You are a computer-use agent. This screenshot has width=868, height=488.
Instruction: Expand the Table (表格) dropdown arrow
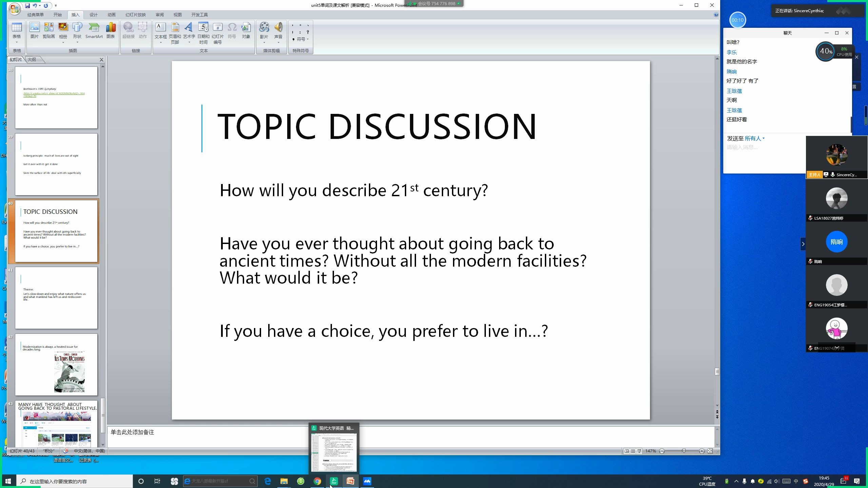coord(17,42)
